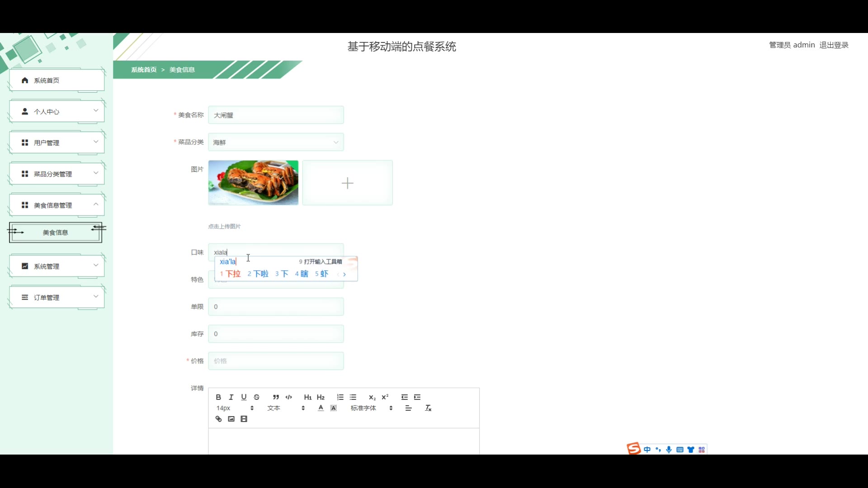Click the code block icon
This screenshot has width=868, height=488.
(289, 397)
